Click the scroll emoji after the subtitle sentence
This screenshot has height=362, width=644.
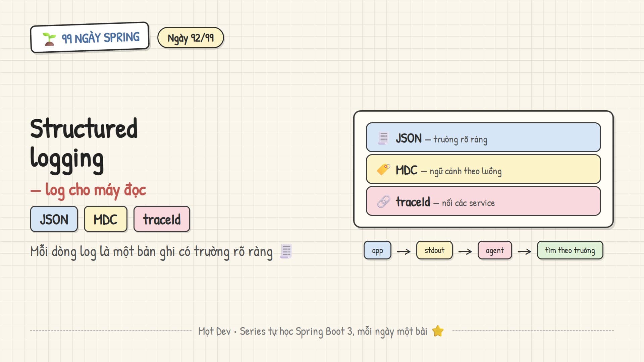(286, 251)
